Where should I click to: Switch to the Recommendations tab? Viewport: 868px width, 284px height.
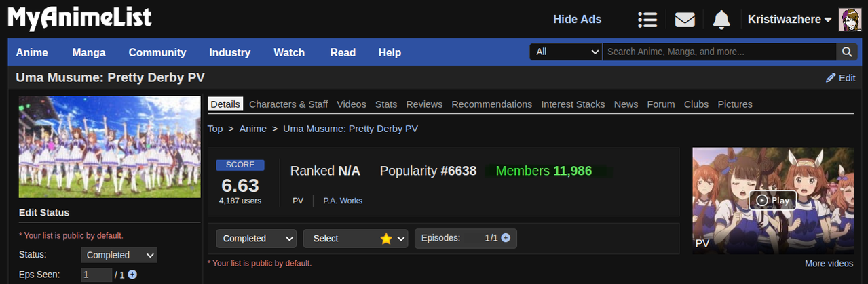[x=492, y=104]
